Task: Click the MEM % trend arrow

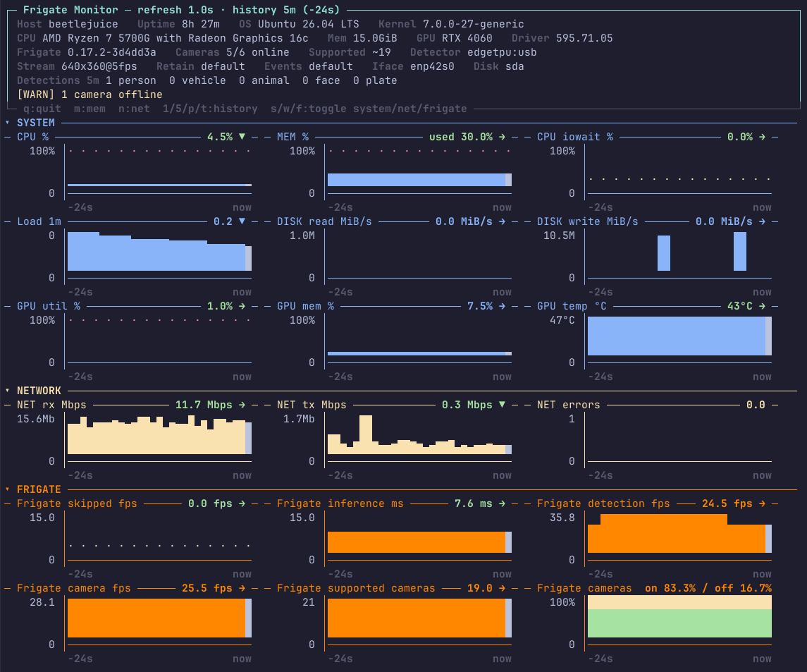Action: 502,137
